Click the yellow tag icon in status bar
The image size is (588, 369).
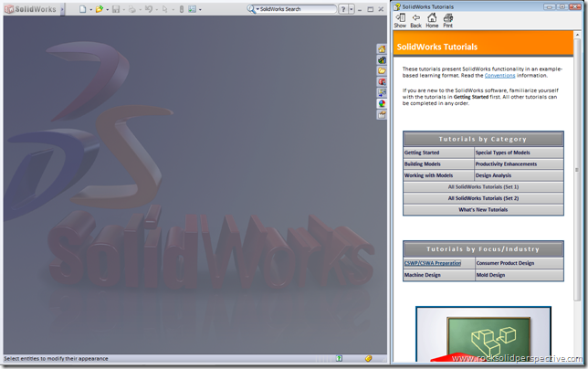[369, 359]
